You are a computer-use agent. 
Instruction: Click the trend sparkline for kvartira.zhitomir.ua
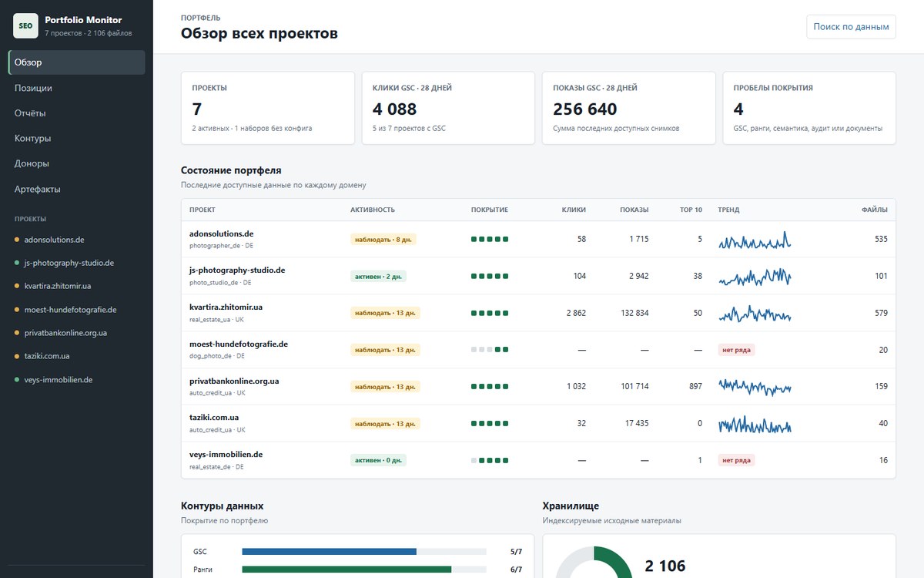click(x=755, y=314)
